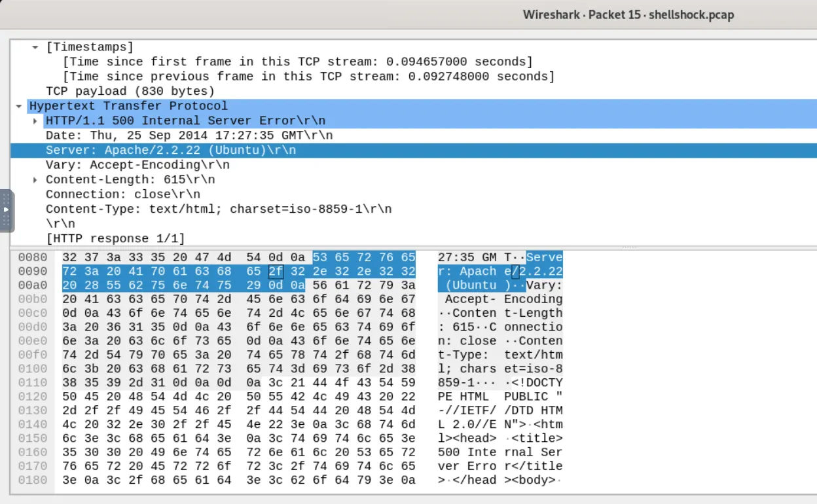Click the [HTTP response 1/1] line
The height and width of the screenshot is (504, 817).
coord(115,239)
